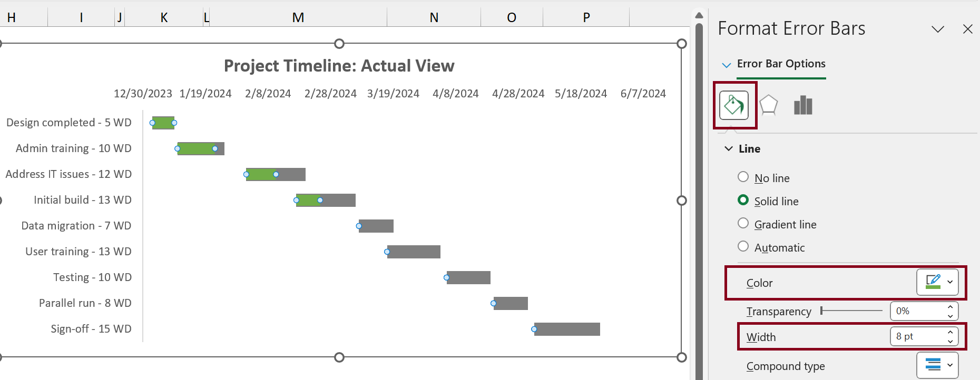Open the Effects pentagon icon tab
Screen dimensions: 980x380
pos(769,105)
